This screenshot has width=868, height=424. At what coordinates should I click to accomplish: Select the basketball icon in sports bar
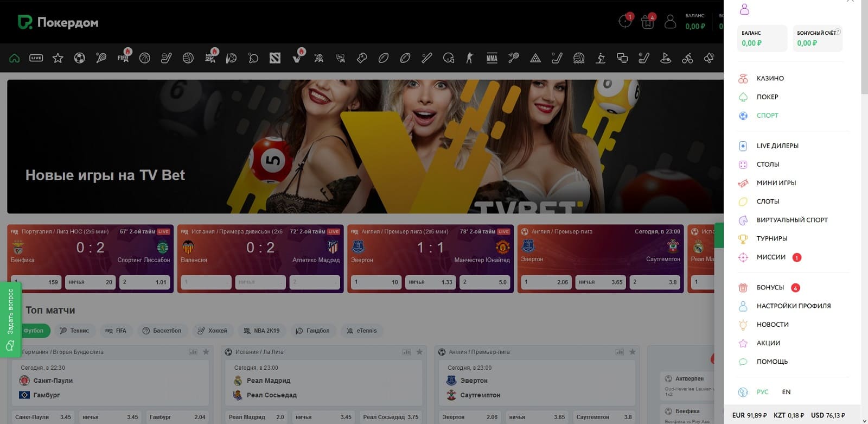[145, 58]
